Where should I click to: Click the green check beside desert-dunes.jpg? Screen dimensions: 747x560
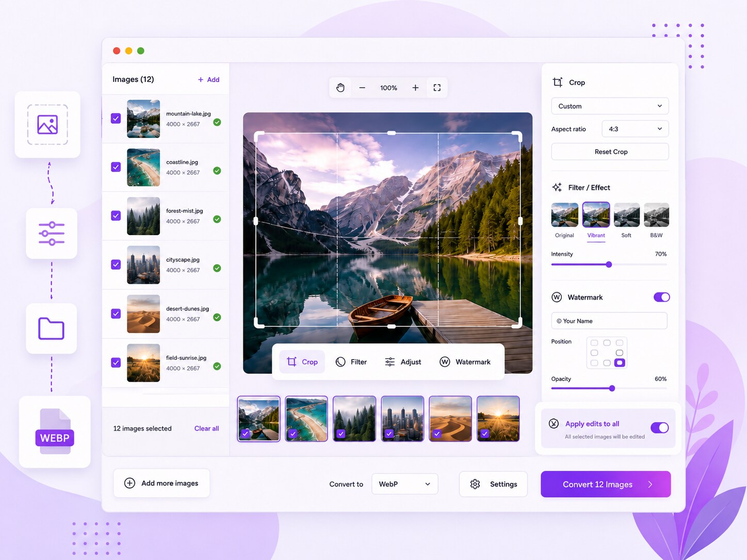click(x=217, y=317)
